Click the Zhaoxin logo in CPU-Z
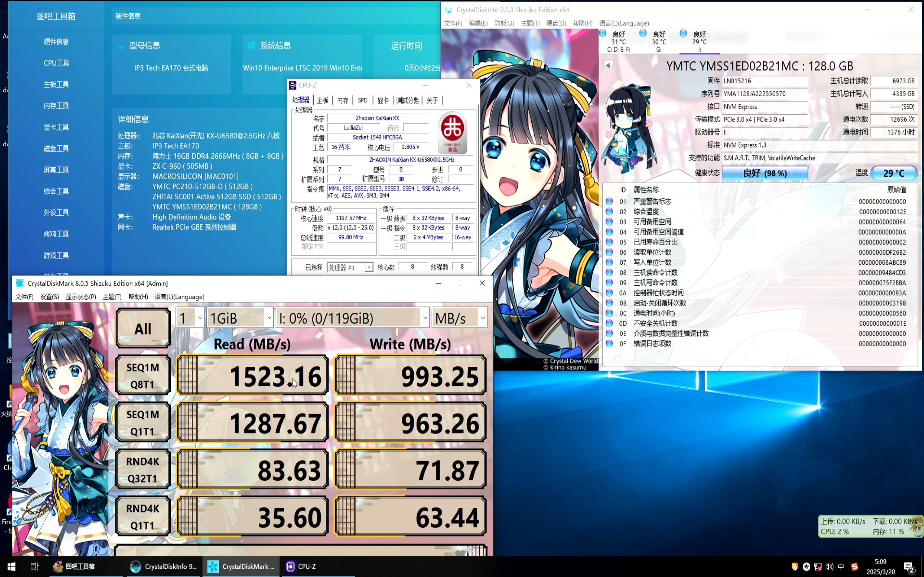This screenshot has width=924, height=577. 453,133
